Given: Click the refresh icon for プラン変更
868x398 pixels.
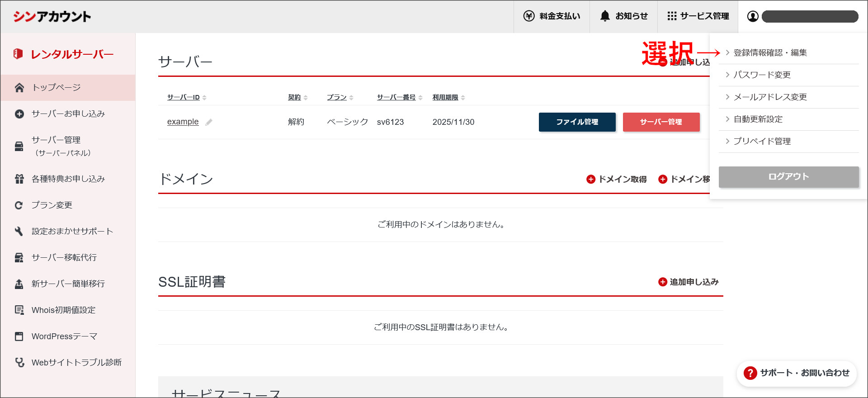Looking at the screenshot, I should coord(19,205).
